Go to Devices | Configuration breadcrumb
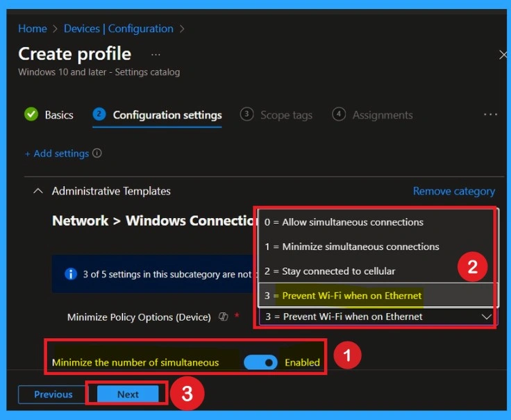The width and height of the screenshot is (511, 420). [118, 28]
